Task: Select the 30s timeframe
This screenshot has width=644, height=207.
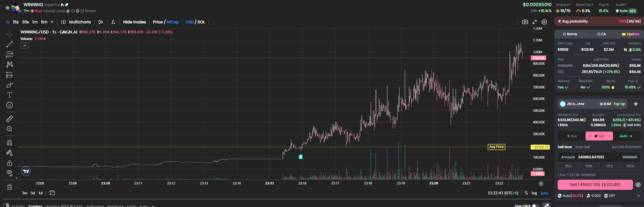Action: (25, 22)
